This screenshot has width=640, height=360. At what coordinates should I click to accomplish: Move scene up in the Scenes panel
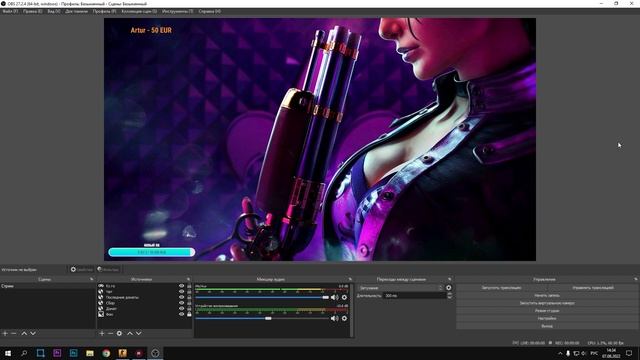(24, 333)
